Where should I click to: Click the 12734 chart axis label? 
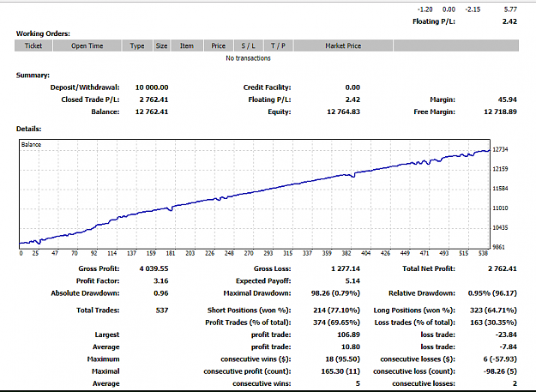click(501, 149)
